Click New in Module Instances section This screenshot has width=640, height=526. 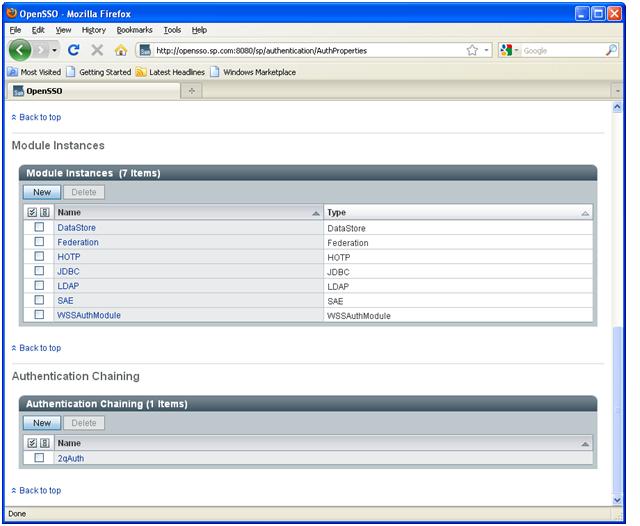tap(42, 192)
